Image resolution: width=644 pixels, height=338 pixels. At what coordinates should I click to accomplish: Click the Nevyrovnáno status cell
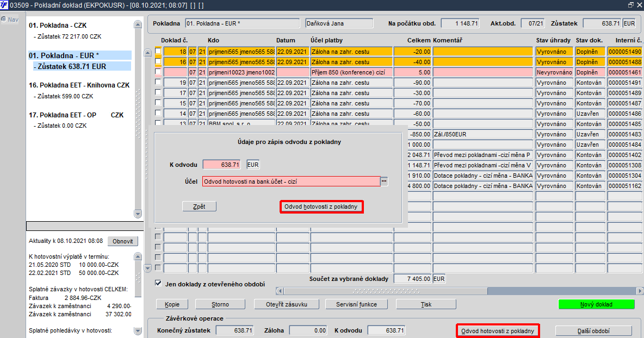tap(554, 72)
